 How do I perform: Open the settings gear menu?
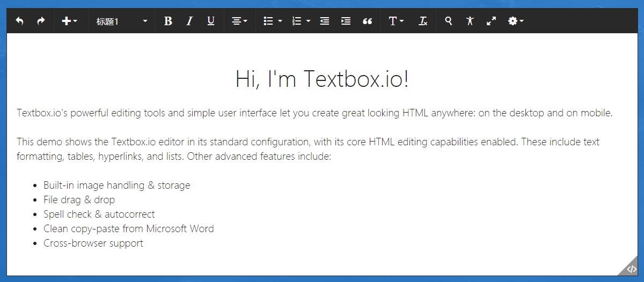tap(516, 21)
